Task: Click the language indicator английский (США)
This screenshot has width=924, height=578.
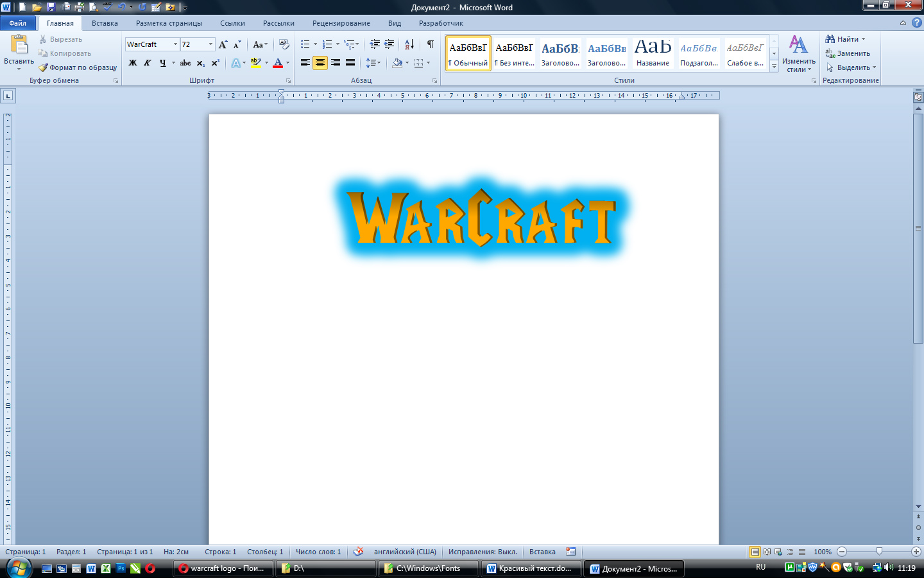Action: pos(405,552)
